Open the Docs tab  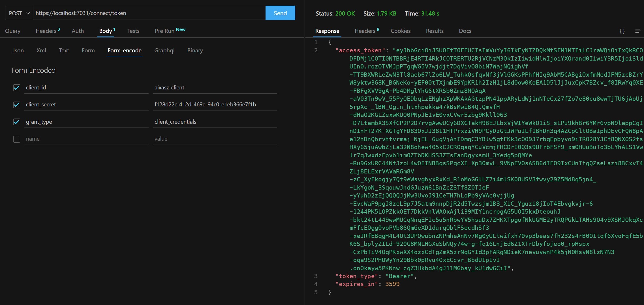tap(465, 31)
